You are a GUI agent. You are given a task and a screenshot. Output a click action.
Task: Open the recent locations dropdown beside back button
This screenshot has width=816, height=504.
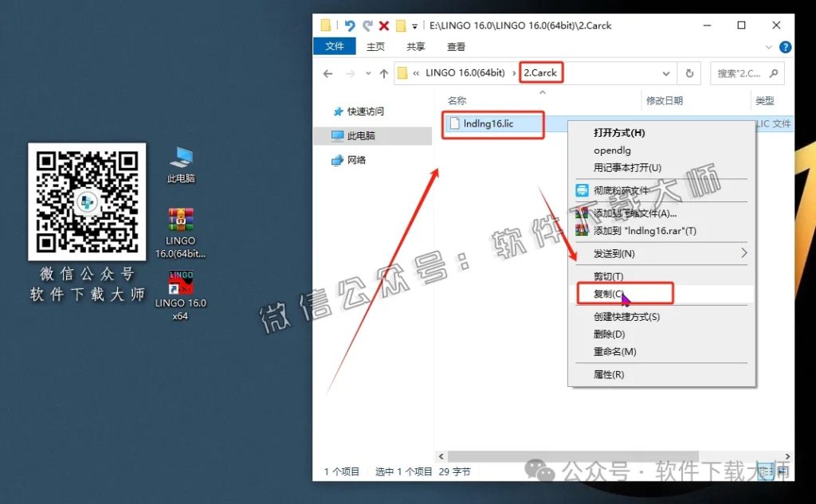click(368, 72)
